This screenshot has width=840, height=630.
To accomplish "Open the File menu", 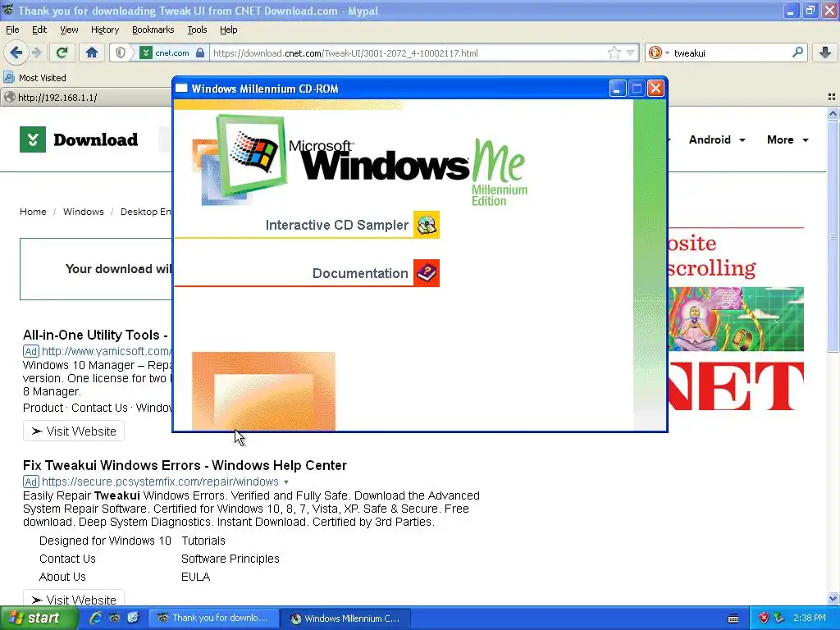I will point(12,30).
